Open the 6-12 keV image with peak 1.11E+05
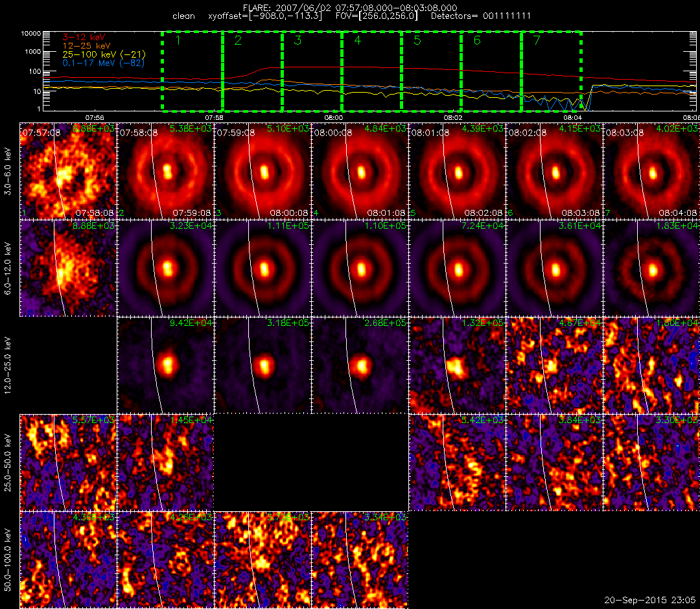 pos(262,269)
